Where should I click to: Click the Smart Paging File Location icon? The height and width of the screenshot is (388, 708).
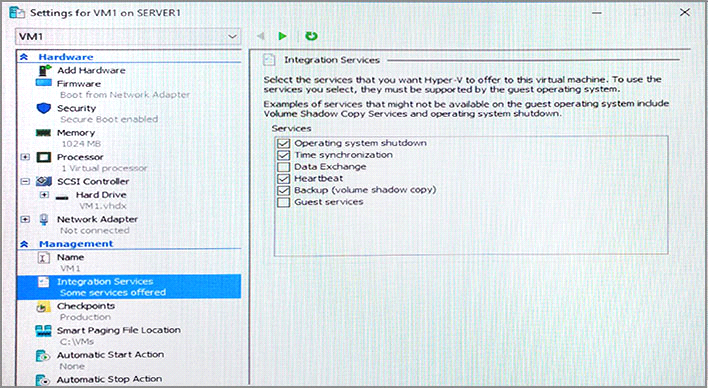point(43,331)
